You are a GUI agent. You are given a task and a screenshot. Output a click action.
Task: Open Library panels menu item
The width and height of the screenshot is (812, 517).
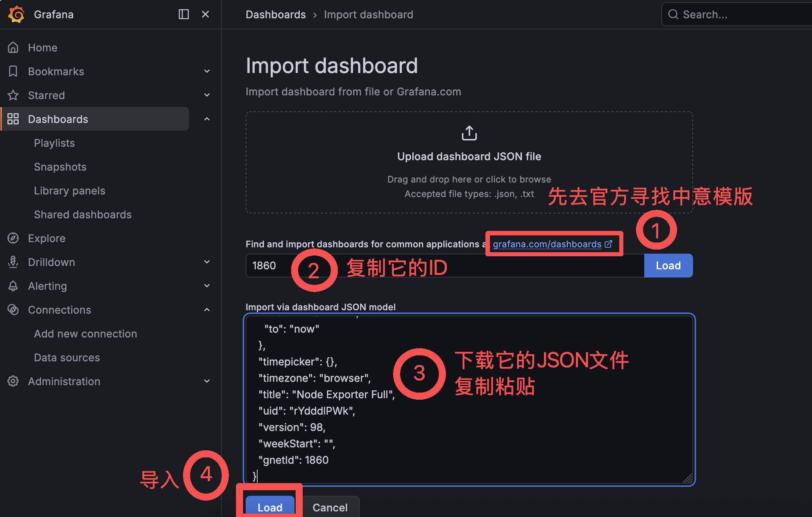pyautogui.click(x=70, y=191)
